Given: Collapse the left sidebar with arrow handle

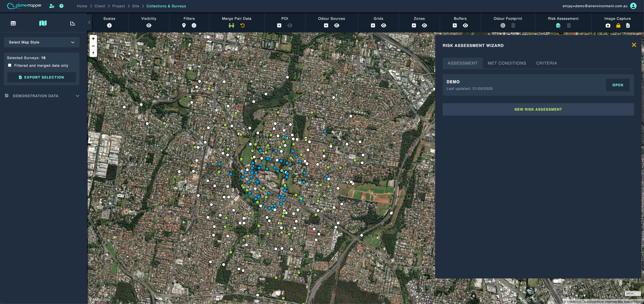Looking at the screenshot, I should click(x=89, y=23).
